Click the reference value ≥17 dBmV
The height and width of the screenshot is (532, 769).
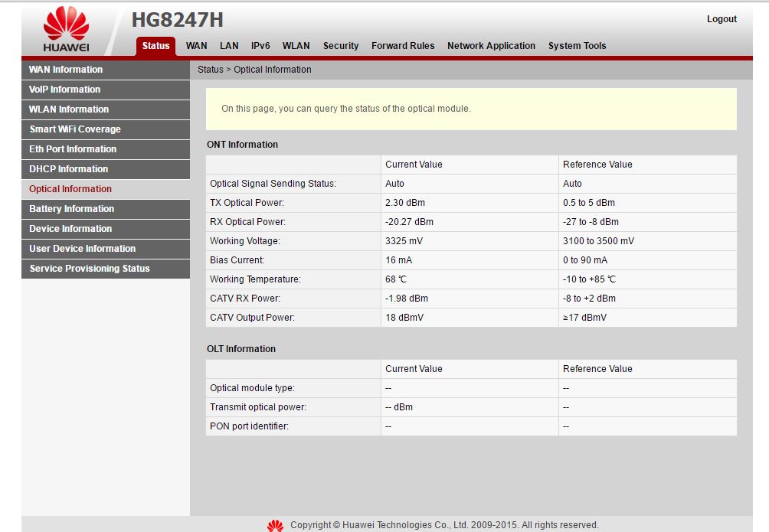tap(584, 318)
